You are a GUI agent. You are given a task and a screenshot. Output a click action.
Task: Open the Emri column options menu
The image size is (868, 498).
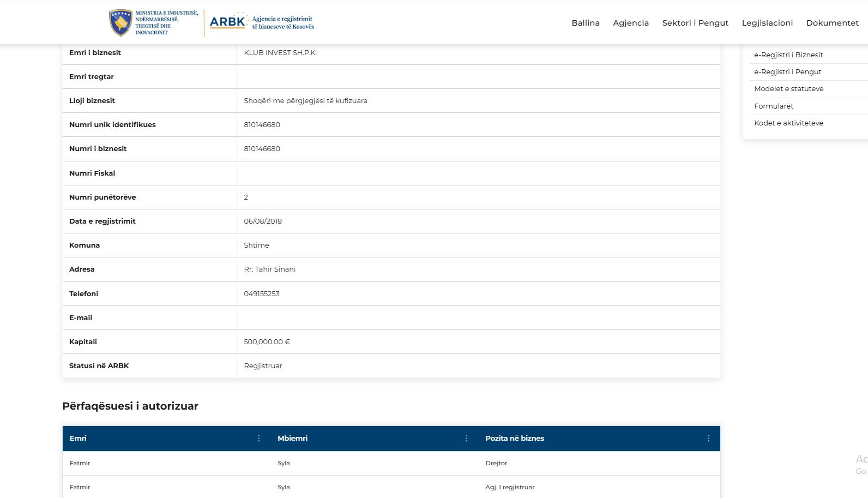tap(259, 439)
